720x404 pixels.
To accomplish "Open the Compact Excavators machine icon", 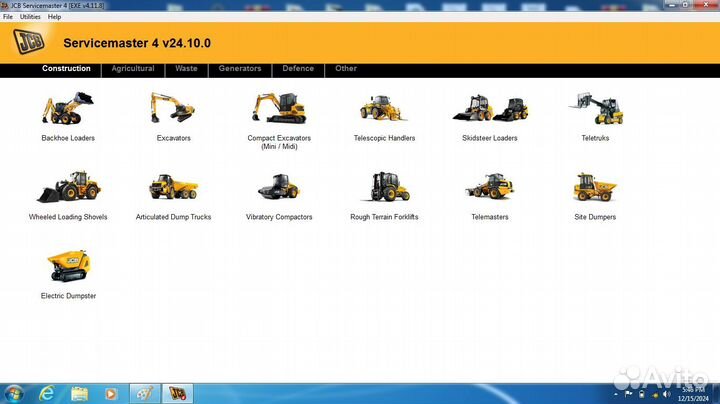I will (x=279, y=108).
